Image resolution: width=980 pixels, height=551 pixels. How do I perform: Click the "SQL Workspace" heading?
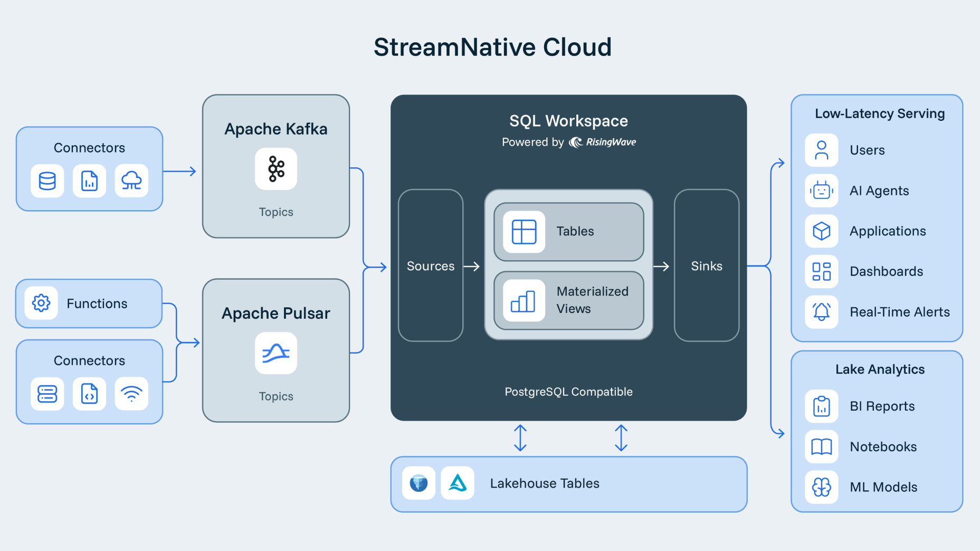coord(568,121)
